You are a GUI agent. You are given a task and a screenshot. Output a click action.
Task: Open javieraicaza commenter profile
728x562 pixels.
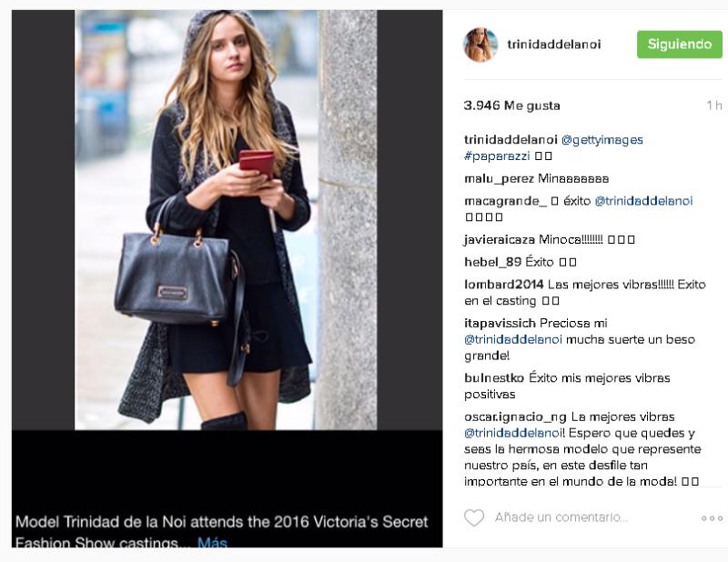500,240
